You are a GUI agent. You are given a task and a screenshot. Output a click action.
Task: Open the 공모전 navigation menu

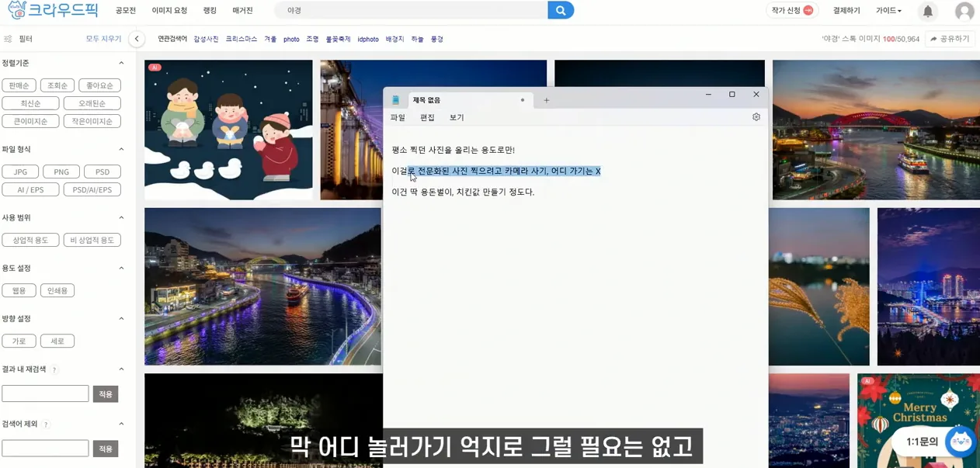126,11
